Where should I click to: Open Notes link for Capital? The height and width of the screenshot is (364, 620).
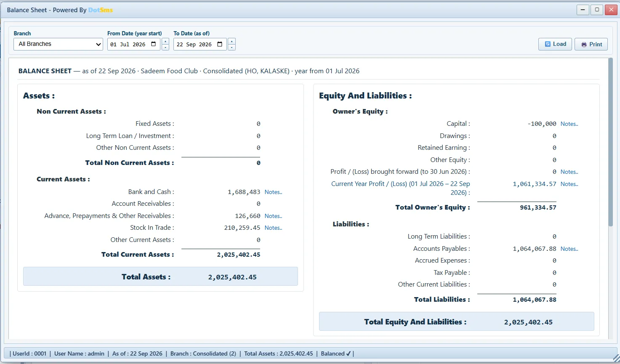[569, 124]
